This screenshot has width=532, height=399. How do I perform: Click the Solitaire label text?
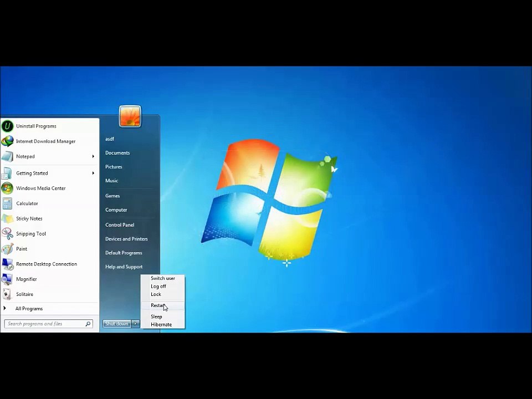coord(25,294)
